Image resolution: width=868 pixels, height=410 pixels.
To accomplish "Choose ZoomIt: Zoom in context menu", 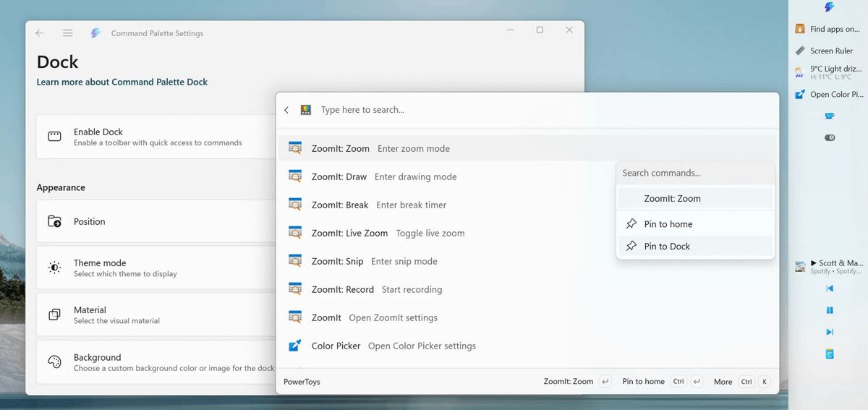I will [x=695, y=198].
